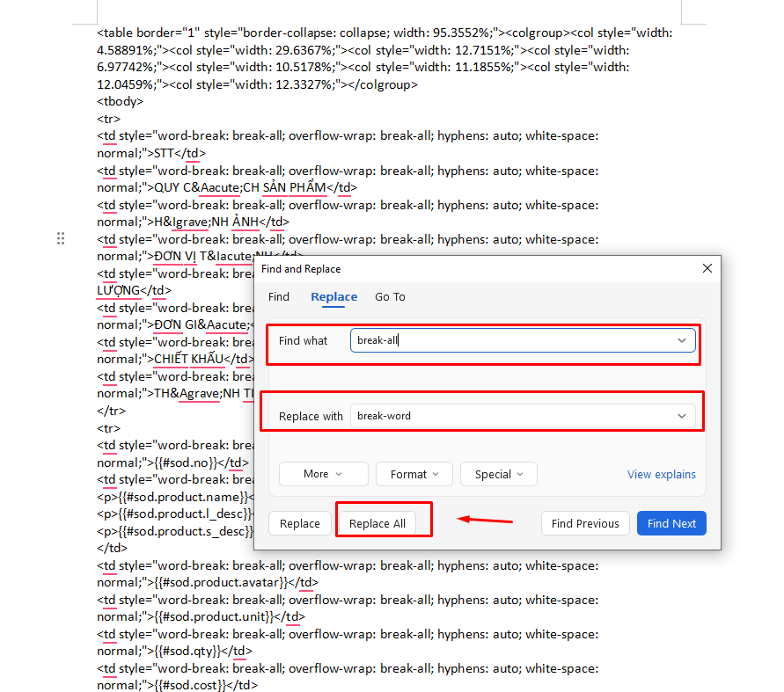Switch to the Find tab
The width and height of the screenshot is (784, 692).
click(x=279, y=297)
